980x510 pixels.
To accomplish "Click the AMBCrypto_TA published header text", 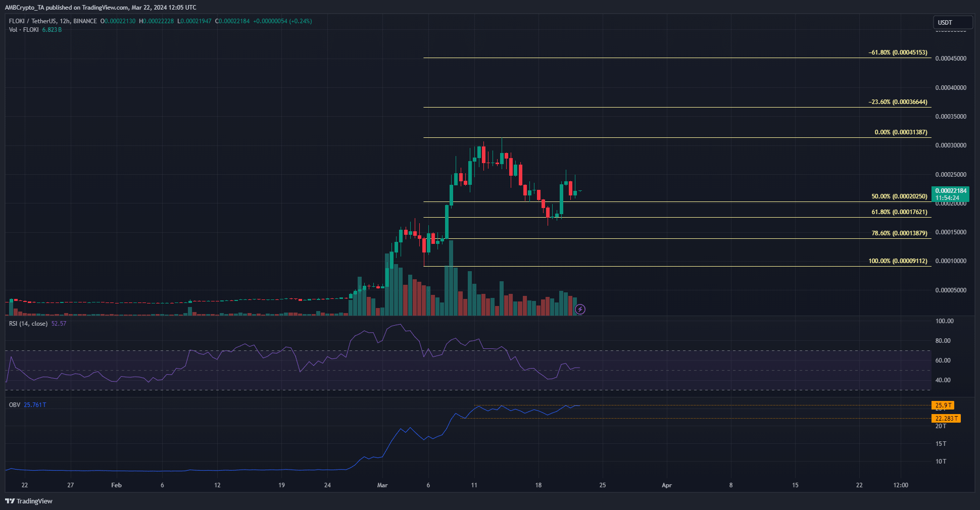I will pos(101,8).
